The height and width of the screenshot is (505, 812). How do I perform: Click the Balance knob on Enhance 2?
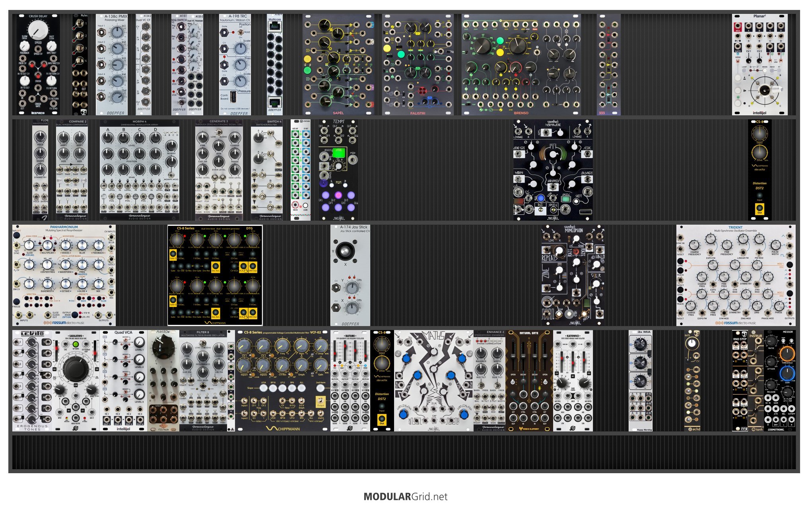tap(481, 352)
